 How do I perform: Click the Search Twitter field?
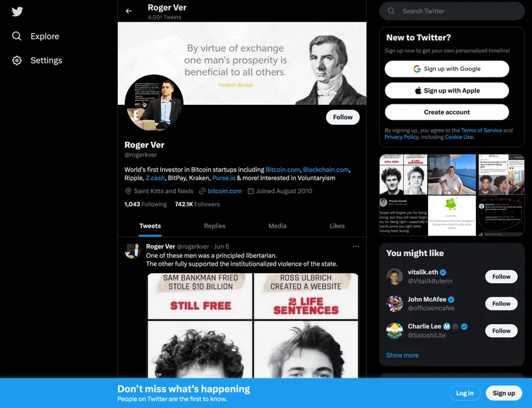point(452,11)
